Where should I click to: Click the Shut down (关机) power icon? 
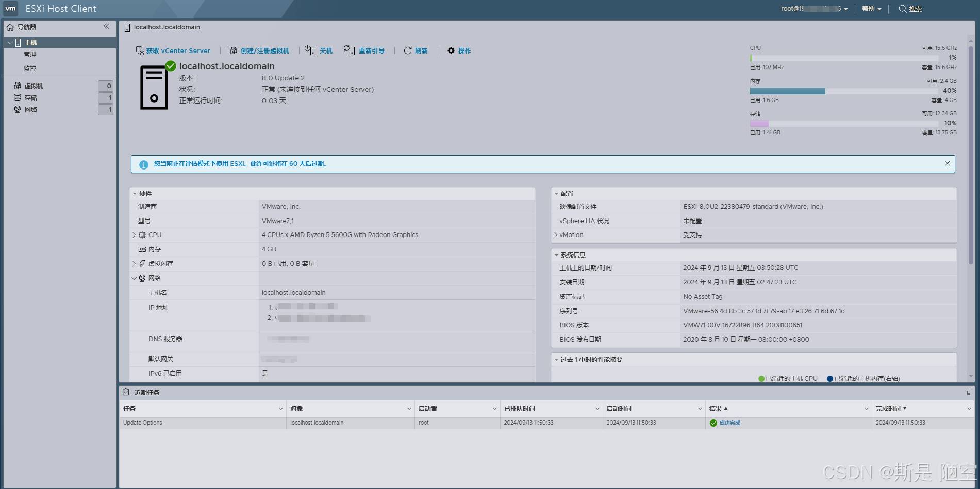(310, 50)
